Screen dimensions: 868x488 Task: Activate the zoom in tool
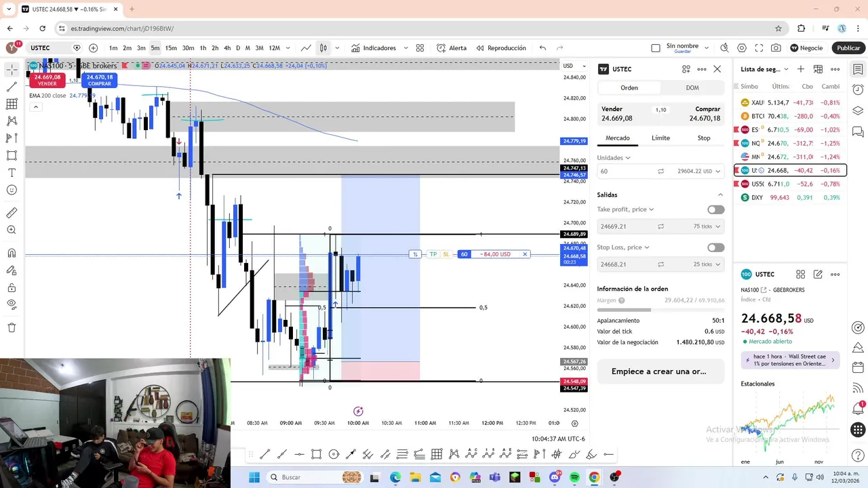(x=12, y=230)
